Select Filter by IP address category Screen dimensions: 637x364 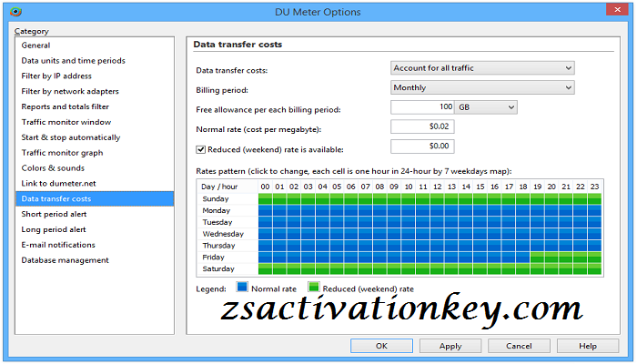point(95,76)
